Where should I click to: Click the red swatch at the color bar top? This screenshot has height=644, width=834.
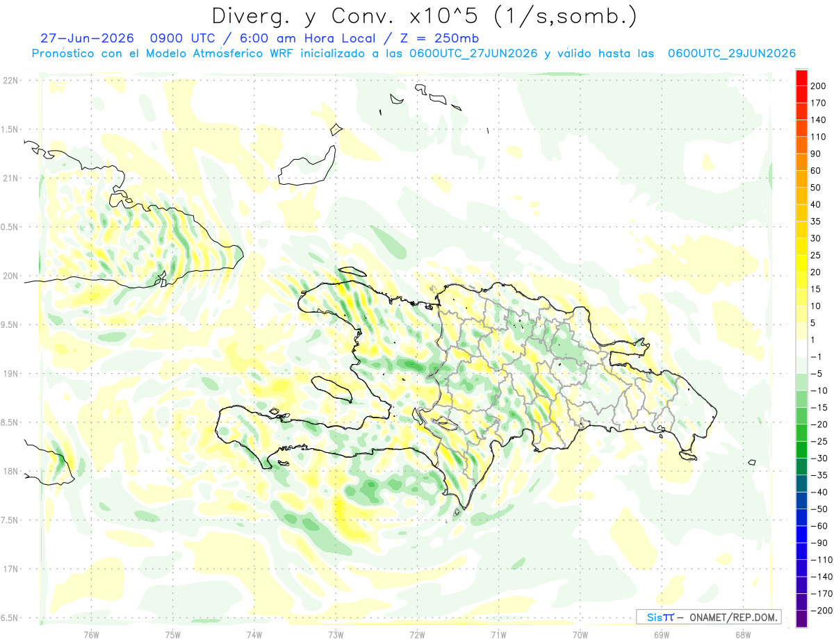tap(801, 77)
